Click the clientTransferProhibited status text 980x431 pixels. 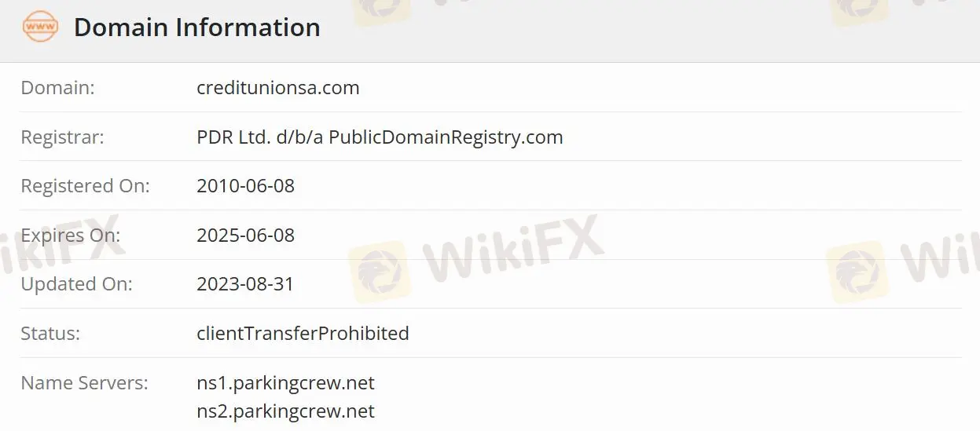303,334
